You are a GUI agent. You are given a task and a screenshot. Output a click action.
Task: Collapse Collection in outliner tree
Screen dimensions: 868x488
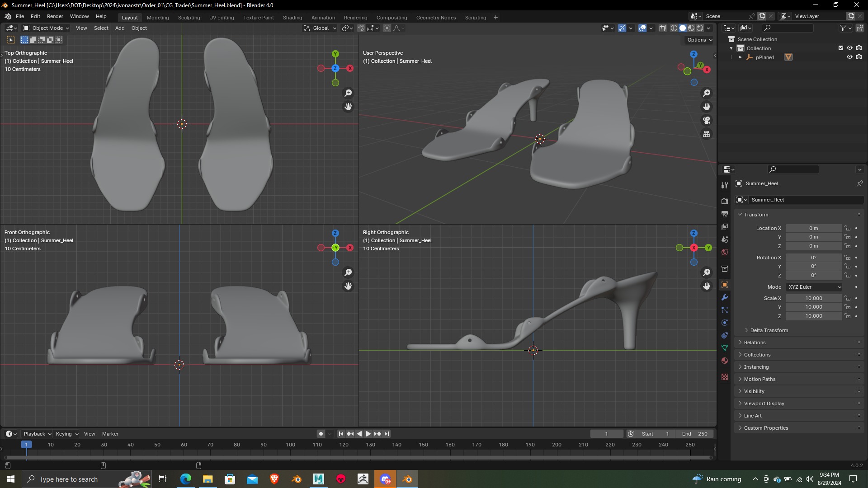[x=731, y=48]
